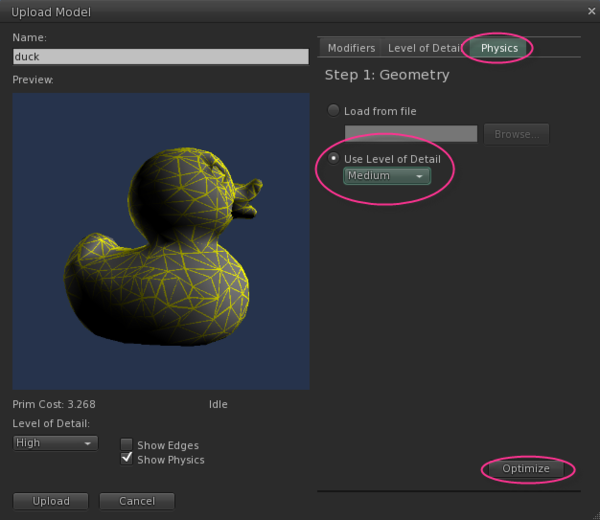Enable the Show Edges checkbox
Image resolution: width=600 pixels, height=520 pixels.
(x=127, y=445)
